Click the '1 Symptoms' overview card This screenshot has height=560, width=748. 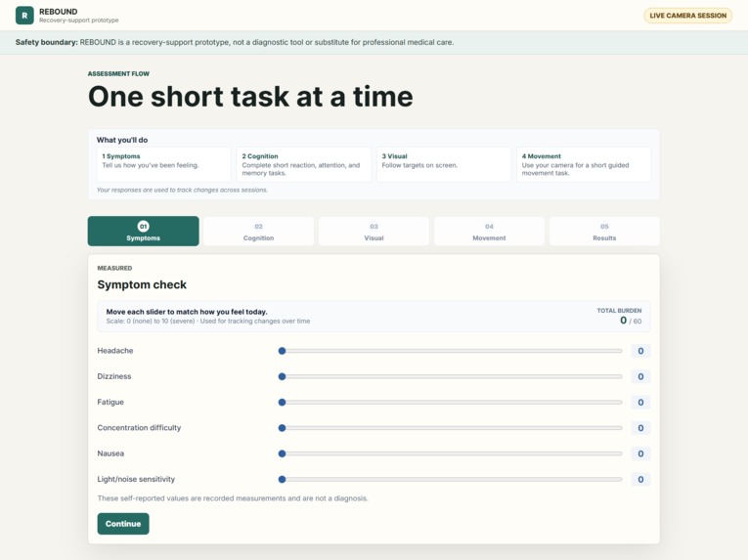(164, 164)
